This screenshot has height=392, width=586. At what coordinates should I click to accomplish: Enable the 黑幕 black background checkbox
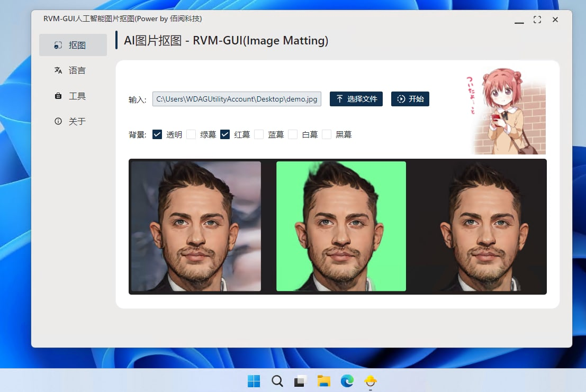[327, 134]
